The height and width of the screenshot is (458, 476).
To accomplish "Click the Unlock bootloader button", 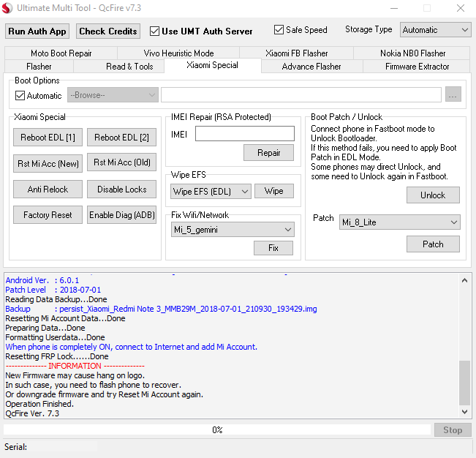I will 433,195.
